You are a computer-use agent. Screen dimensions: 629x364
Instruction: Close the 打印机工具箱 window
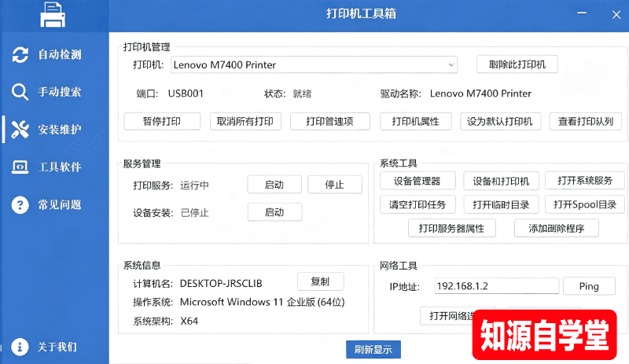tap(616, 15)
